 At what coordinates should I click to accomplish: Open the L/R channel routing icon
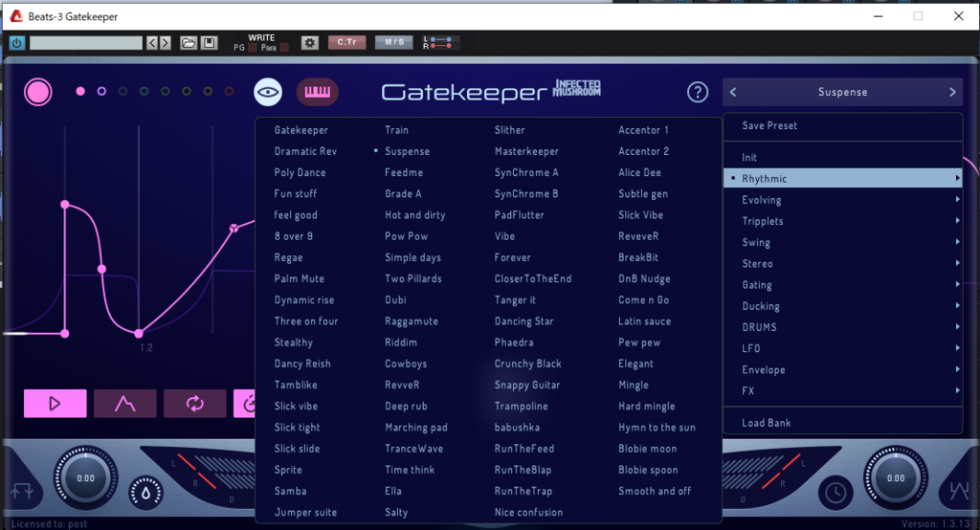(x=440, y=42)
